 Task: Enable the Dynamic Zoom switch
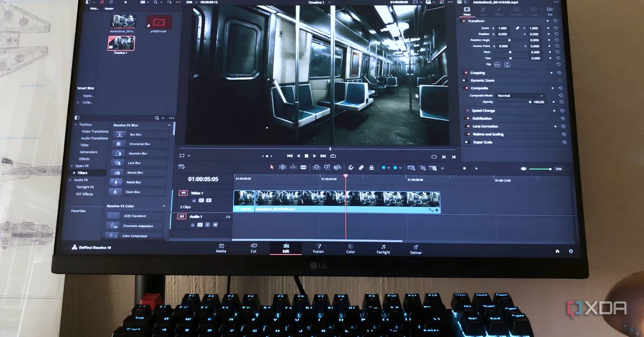[x=465, y=80]
